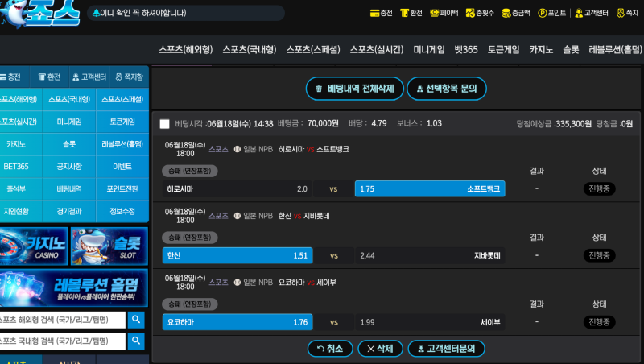This screenshot has width=644, height=364.
Task: Click the 포인트 P icon in top bar
Action: [x=543, y=13]
